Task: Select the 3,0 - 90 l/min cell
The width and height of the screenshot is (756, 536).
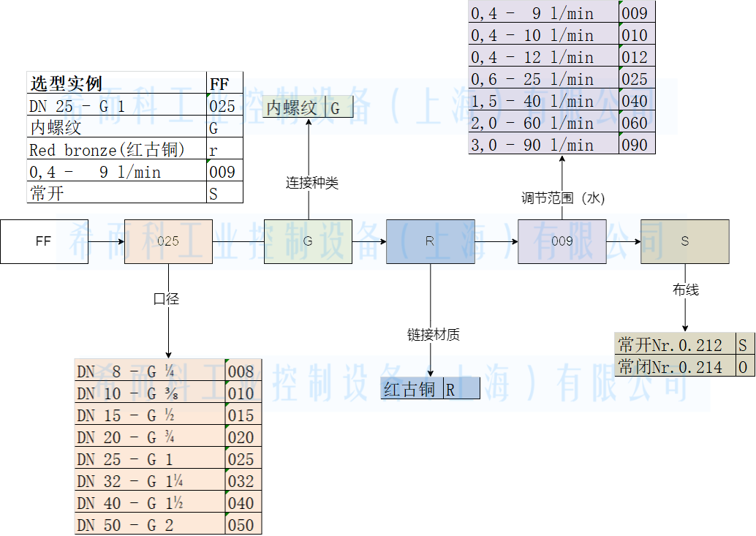Action: coord(543,145)
